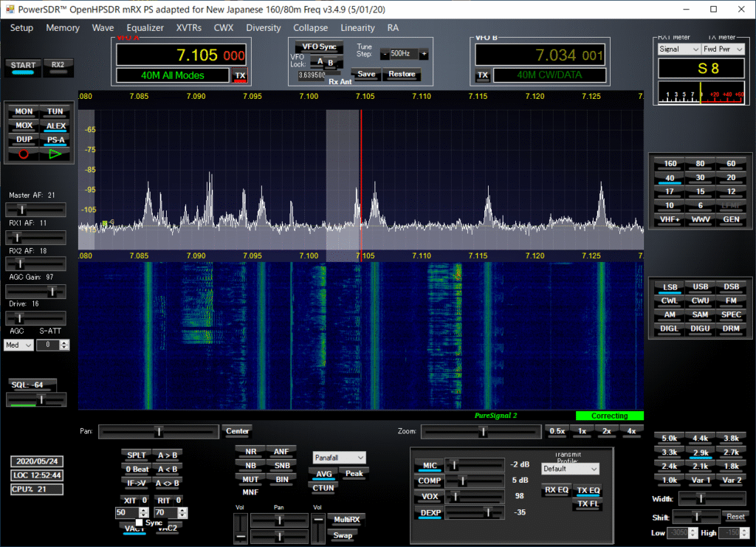The width and height of the screenshot is (756, 547).
Task: Toggle the VOX button
Action: (430, 497)
